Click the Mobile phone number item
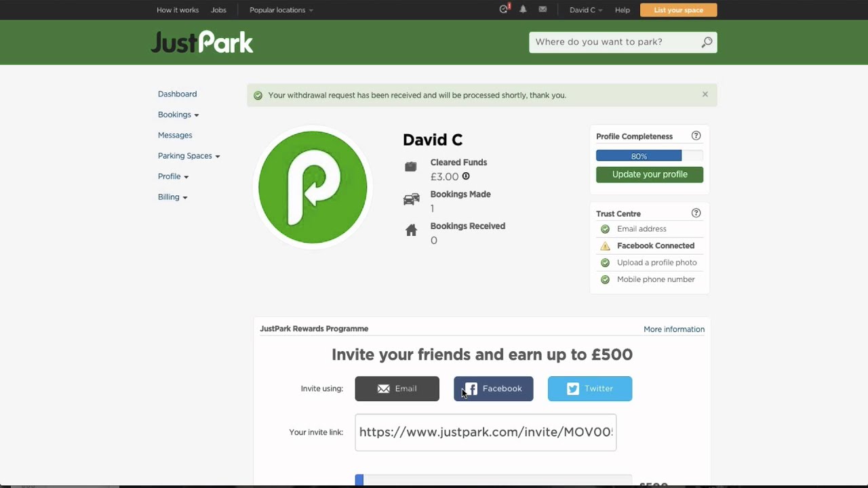The height and width of the screenshot is (488, 868). click(656, 280)
